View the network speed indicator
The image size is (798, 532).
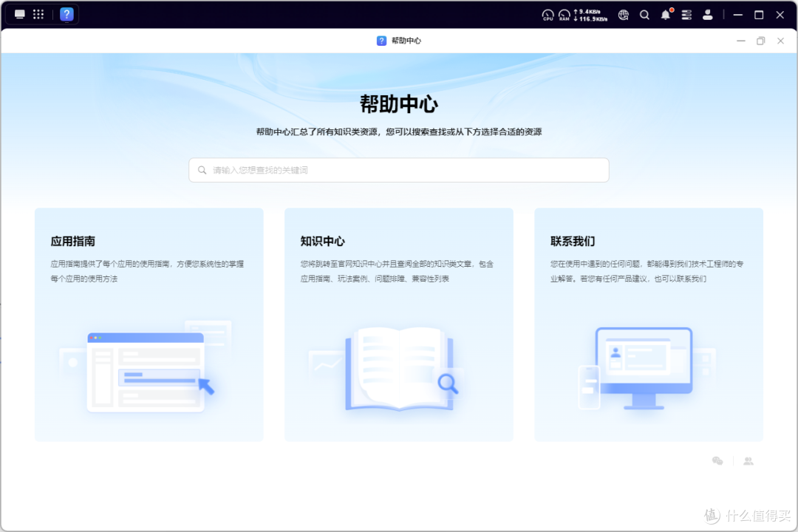tap(590, 15)
